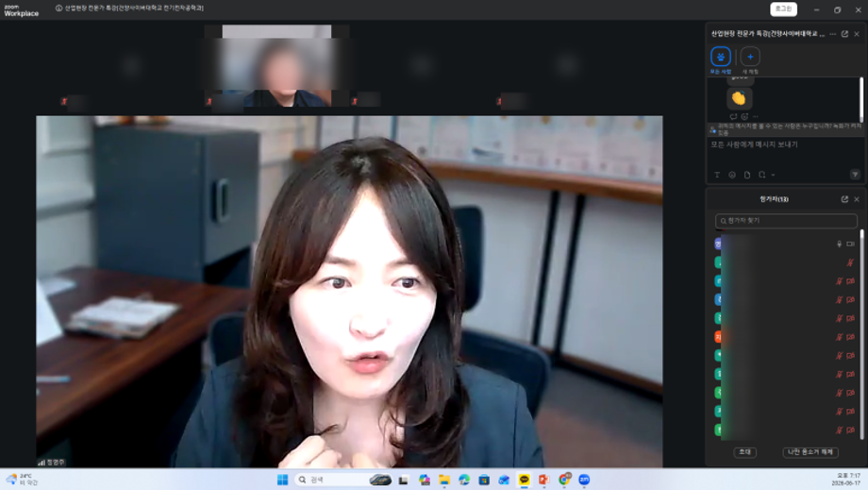Expand the screenshot options arrow in composer
The width and height of the screenshot is (868, 490).
pos(773,176)
